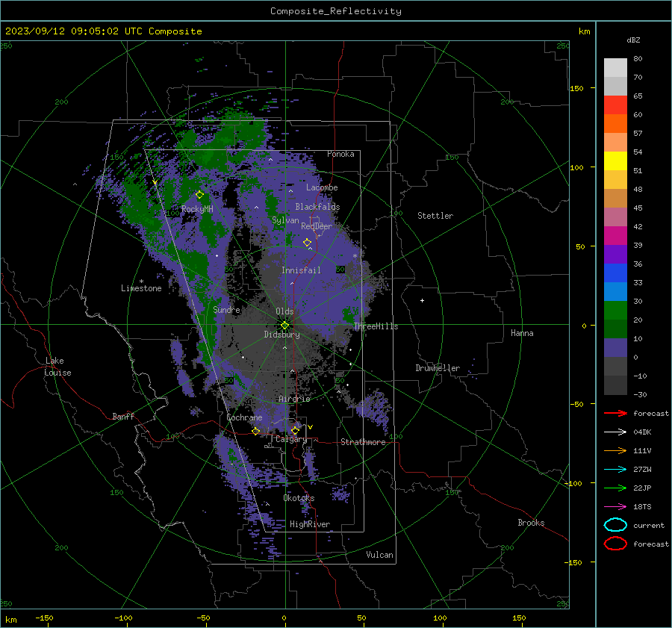Click the Stettler town label
The image size is (672, 628).
coord(435,216)
